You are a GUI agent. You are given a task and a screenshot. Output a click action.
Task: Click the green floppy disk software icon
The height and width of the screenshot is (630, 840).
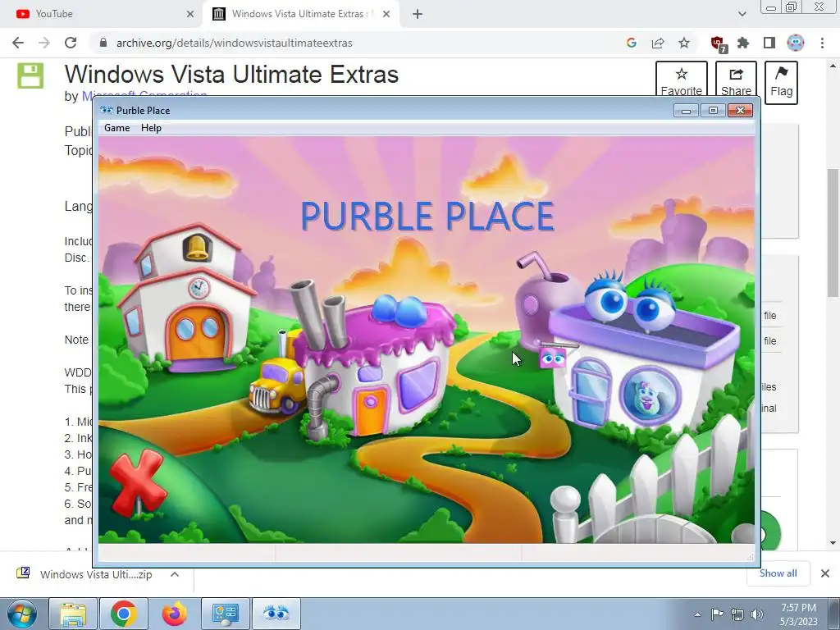click(x=30, y=75)
